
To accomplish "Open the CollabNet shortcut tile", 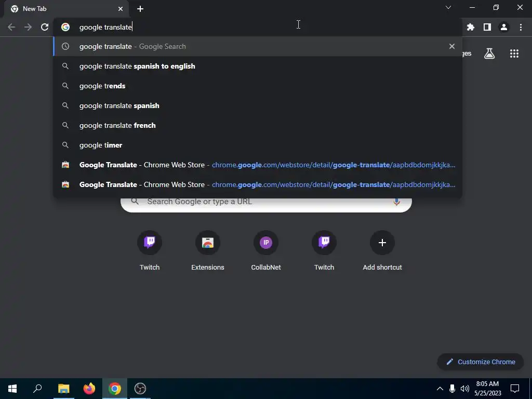I will point(266,250).
